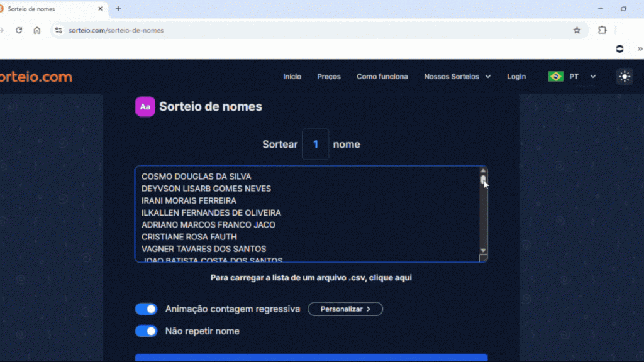Turn off the Não repetir nome switch

tap(147, 331)
